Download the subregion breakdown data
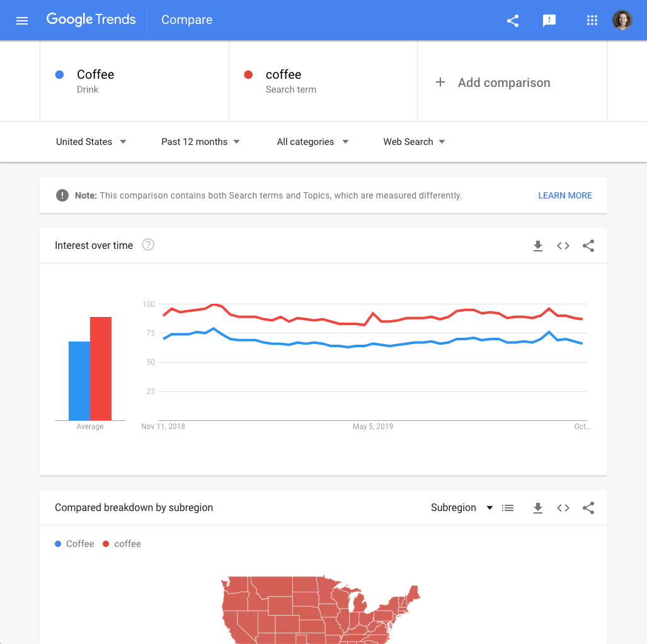647x644 pixels. [x=537, y=508]
